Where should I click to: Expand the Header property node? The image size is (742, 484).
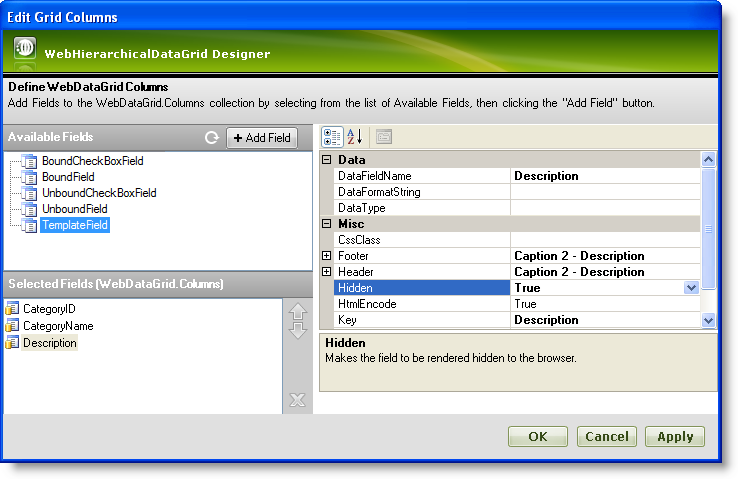pos(327,272)
